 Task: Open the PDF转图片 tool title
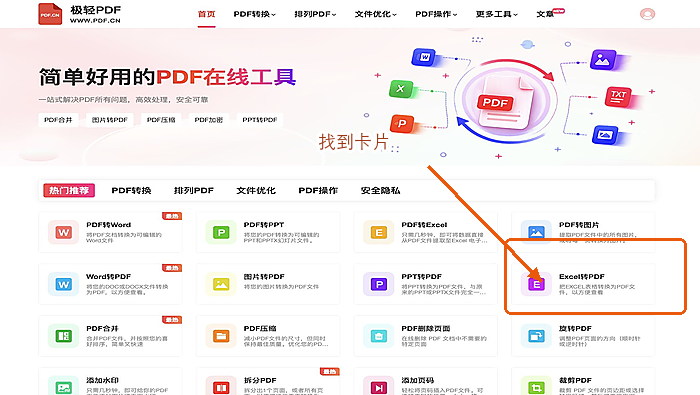tap(579, 225)
